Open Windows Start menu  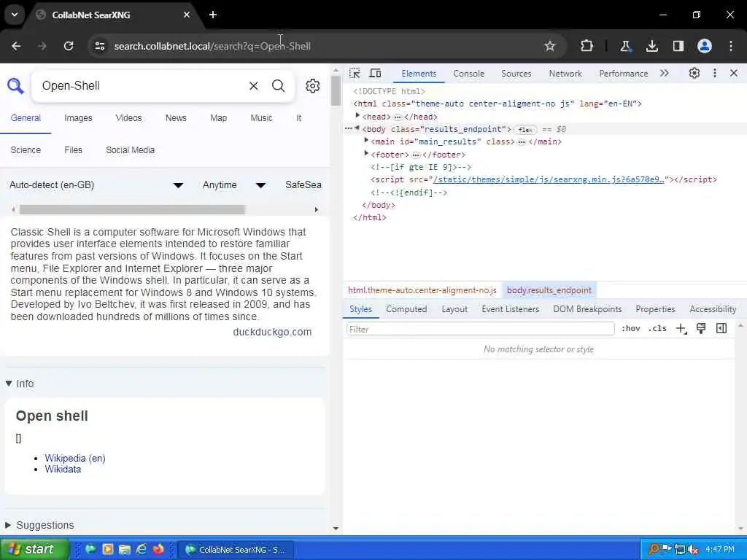coord(35,549)
